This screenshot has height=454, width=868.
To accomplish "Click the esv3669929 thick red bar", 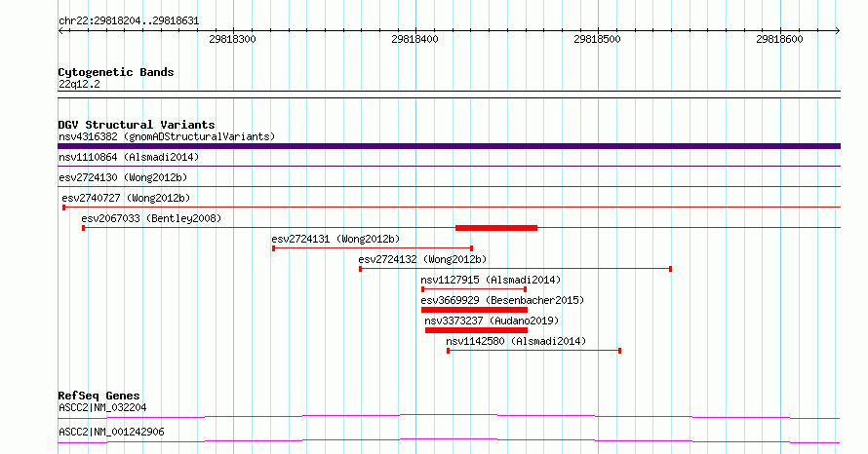I will tap(474, 310).
